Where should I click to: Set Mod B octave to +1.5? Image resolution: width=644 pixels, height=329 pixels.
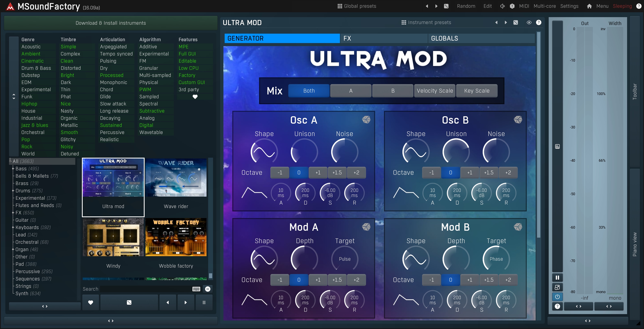tap(489, 280)
